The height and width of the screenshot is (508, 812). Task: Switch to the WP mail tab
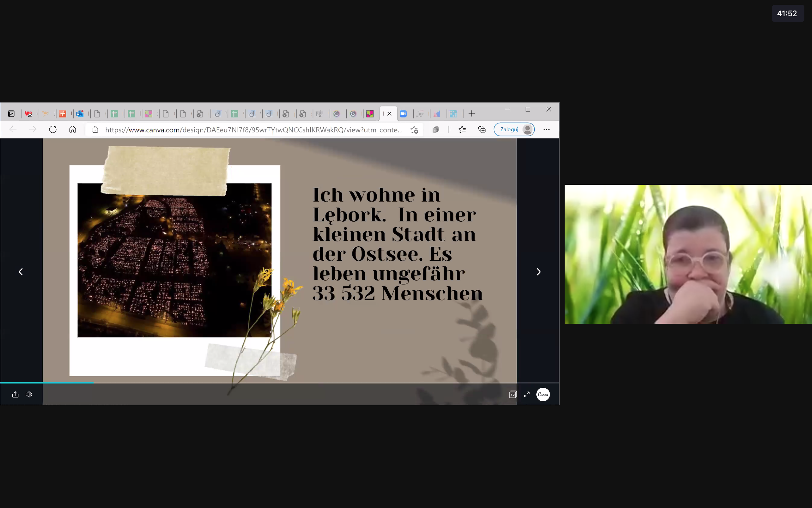click(x=29, y=114)
